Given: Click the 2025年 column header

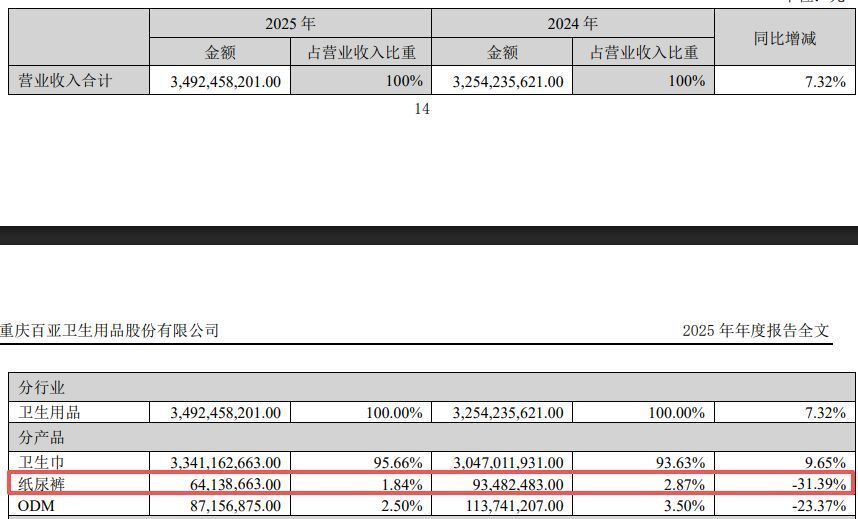Looking at the screenshot, I should [x=290, y=24].
